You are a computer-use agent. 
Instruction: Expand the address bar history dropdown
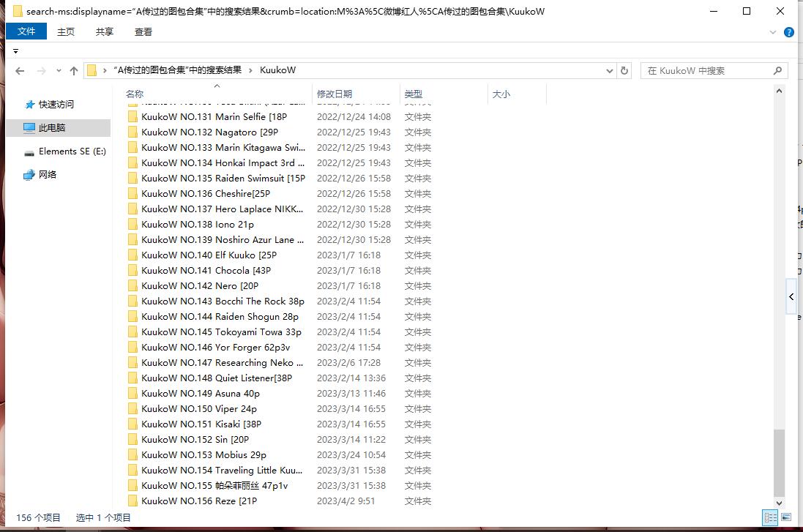click(610, 71)
